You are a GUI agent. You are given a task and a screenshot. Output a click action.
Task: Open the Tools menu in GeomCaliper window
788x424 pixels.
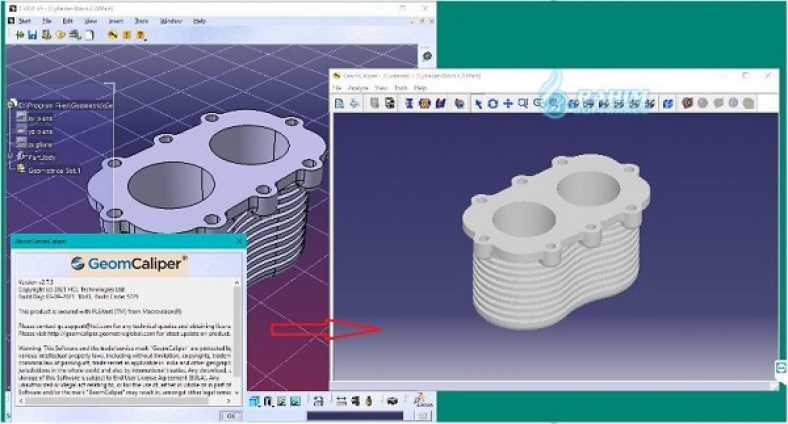pos(401,88)
